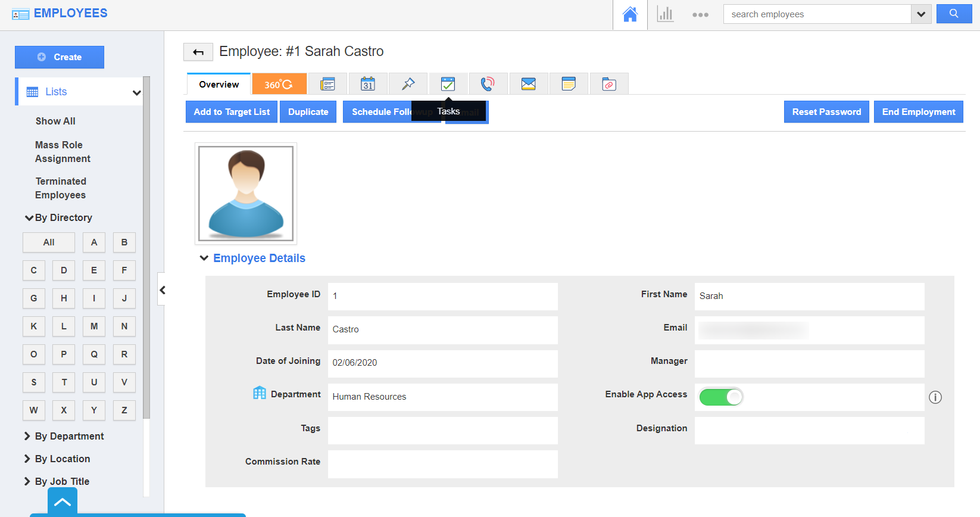Image resolution: width=980 pixels, height=517 pixels.
Task: Filter directory by letter S
Action: pyautogui.click(x=34, y=382)
